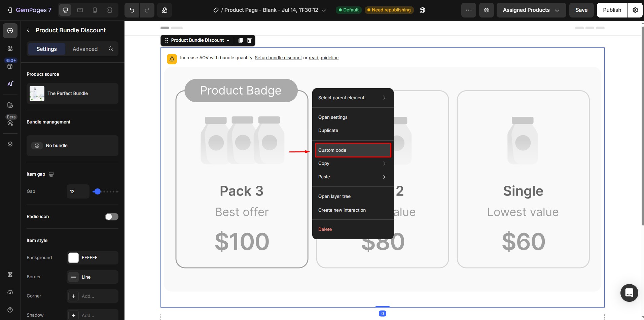Open the global styles sidebar icon
This screenshot has height=320, width=644.
point(10,105)
